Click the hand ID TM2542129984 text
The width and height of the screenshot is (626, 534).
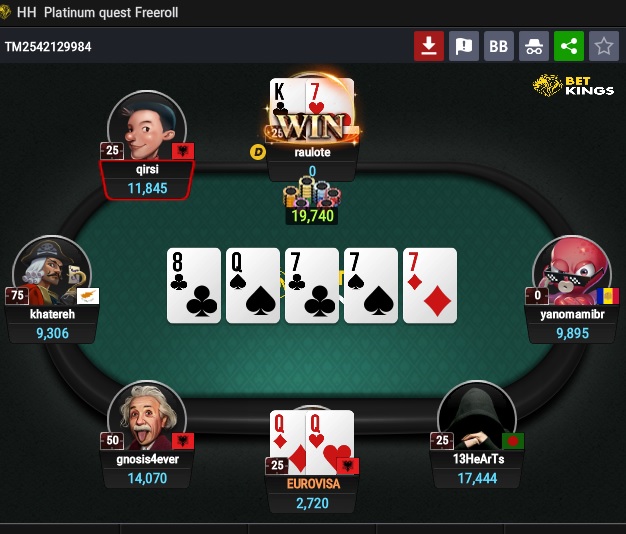48,47
